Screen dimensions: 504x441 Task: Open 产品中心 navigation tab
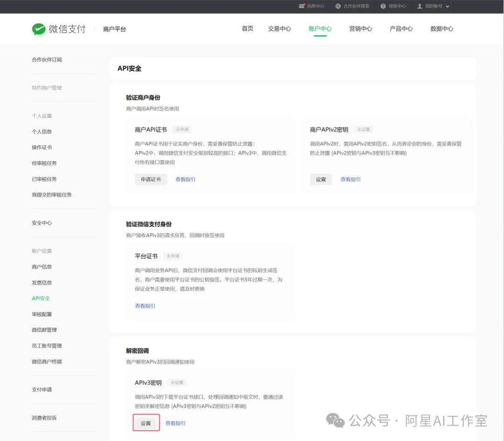pos(401,28)
